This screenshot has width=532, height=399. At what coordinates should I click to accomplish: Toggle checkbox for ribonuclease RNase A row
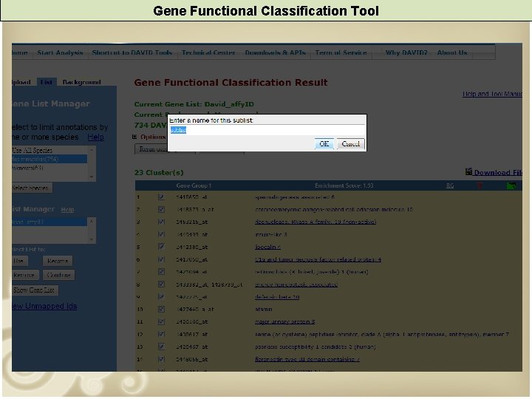162,222
